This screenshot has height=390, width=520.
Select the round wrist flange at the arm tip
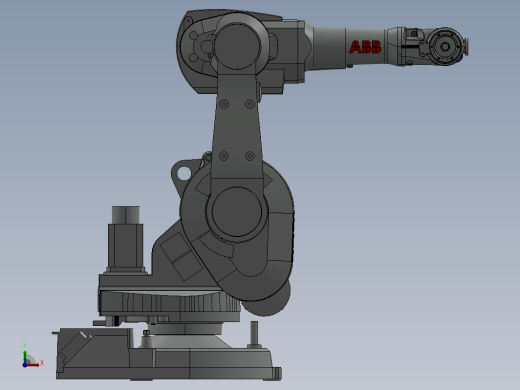[445, 46]
